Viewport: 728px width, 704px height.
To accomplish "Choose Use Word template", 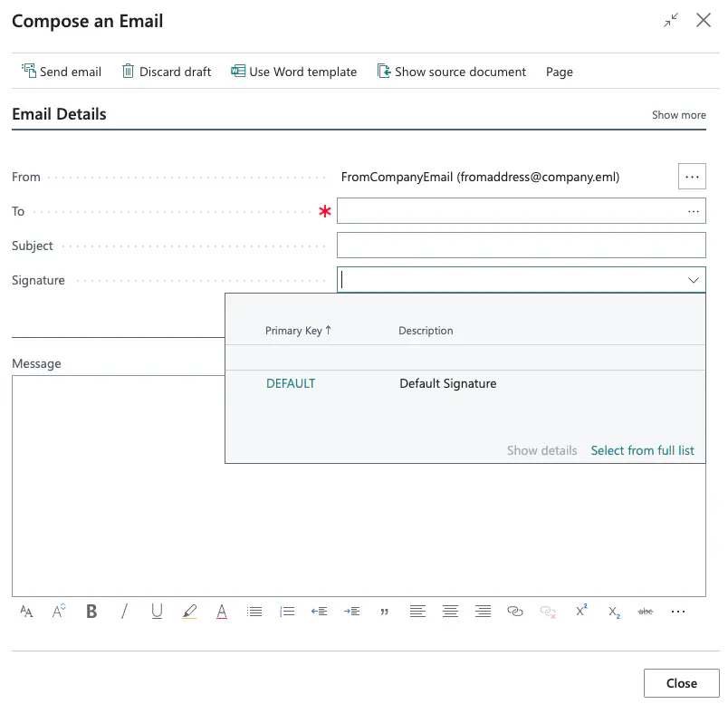I will coord(294,72).
